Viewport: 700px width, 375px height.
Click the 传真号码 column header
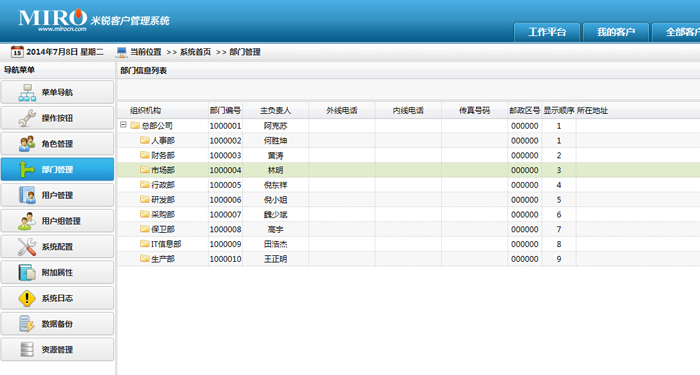pyautogui.click(x=474, y=110)
